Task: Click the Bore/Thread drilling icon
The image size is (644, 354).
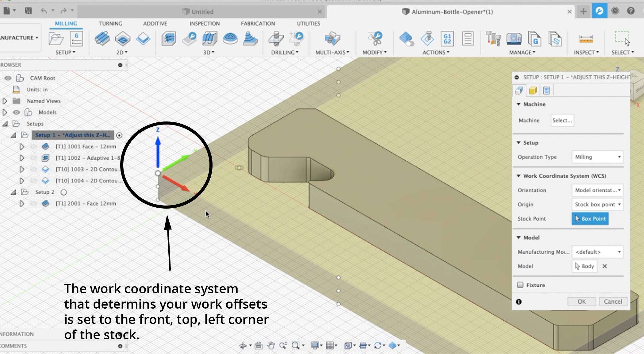Action: (296, 39)
